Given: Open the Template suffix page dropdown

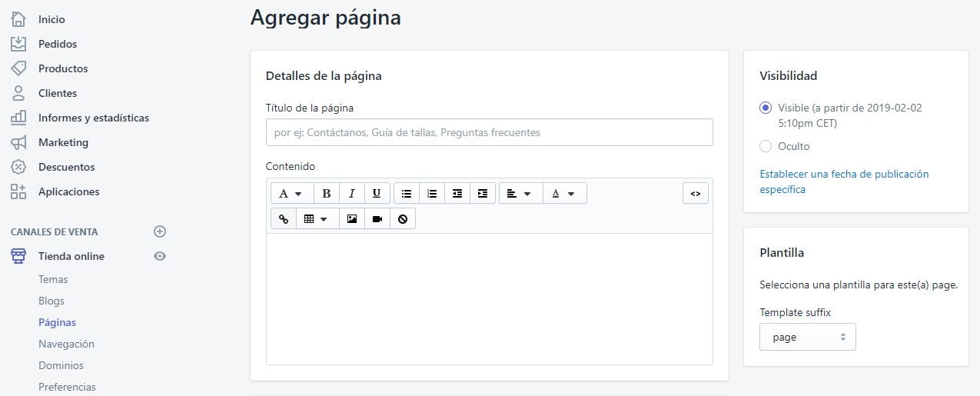Looking at the screenshot, I should tap(808, 337).
